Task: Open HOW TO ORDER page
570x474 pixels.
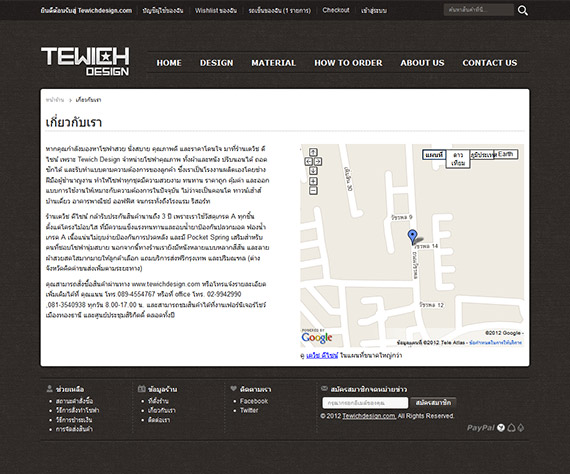Action: click(348, 63)
